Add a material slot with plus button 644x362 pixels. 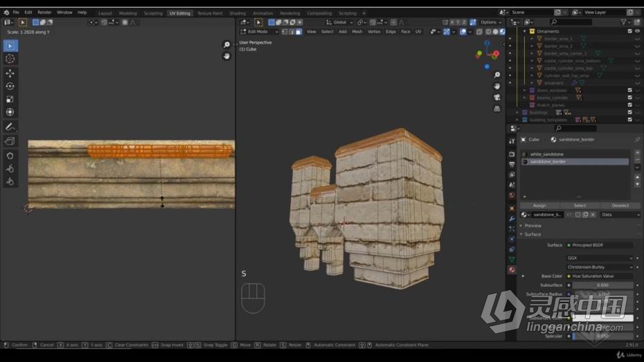(638, 153)
